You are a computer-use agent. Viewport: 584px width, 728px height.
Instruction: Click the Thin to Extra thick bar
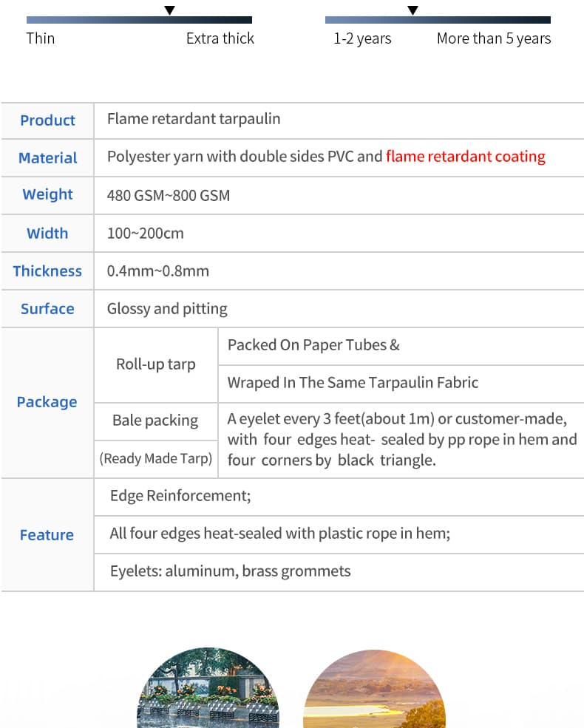139,20
